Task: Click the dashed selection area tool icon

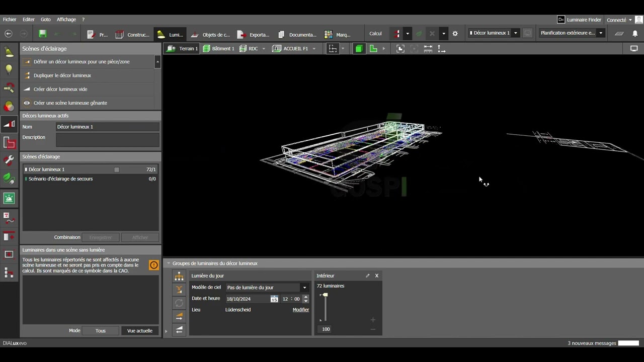Action: click(x=333, y=49)
